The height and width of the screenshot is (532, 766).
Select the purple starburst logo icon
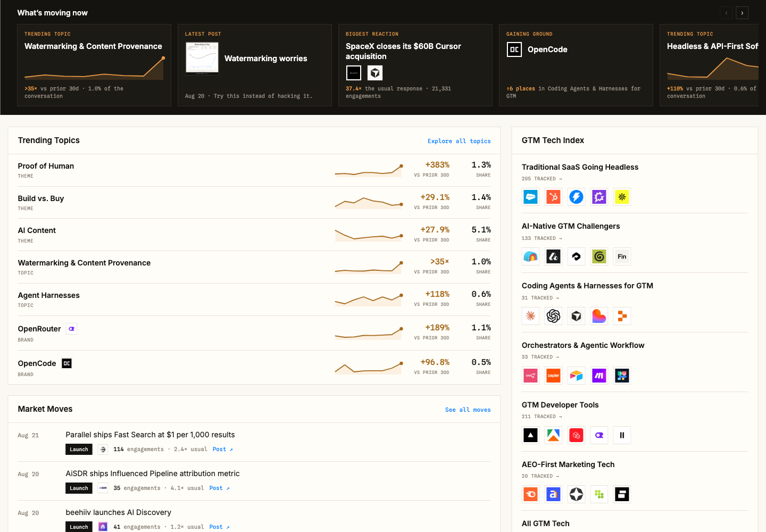tap(599, 197)
